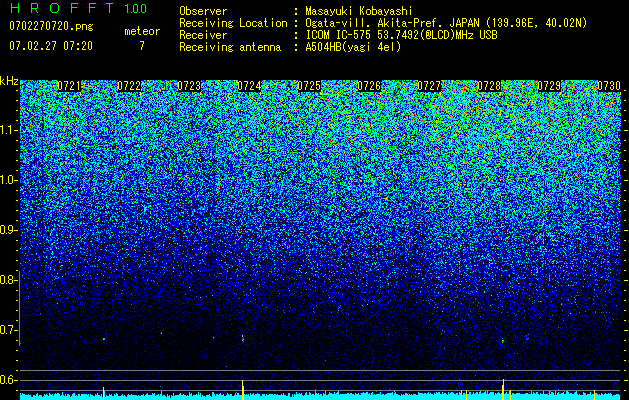Screen dimensions: 629x400
Task: Click the 0726 time marker
Action: [369, 86]
